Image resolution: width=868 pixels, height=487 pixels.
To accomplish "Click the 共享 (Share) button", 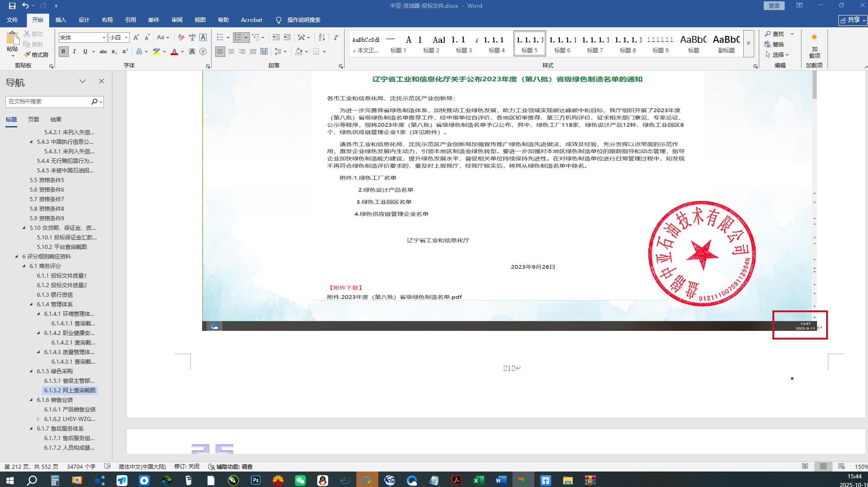I will click(x=853, y=20).
